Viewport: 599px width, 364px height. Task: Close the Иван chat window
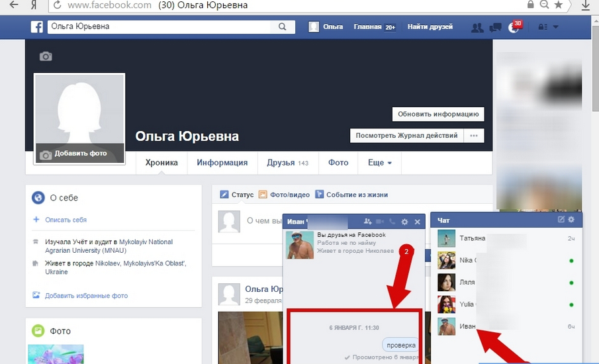418,222
